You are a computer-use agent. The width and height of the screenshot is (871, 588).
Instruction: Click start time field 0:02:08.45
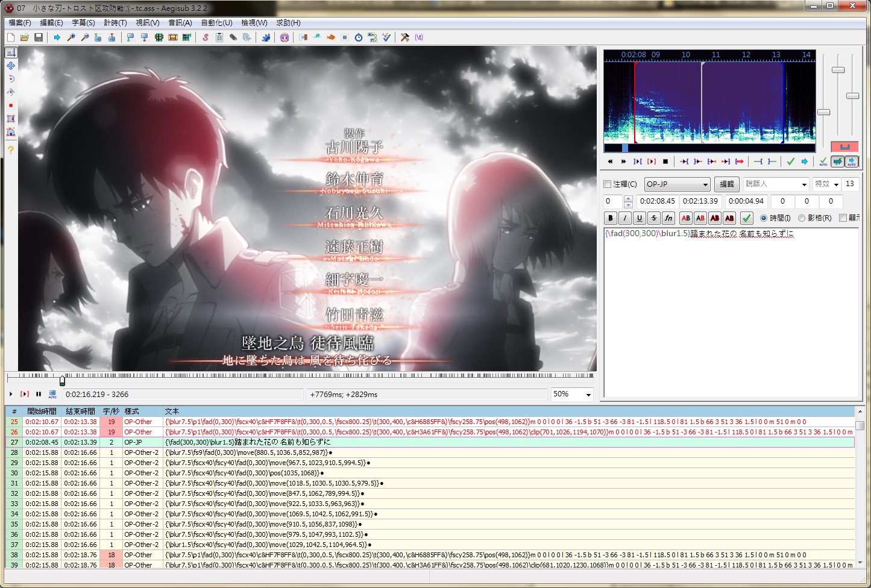pyautogui.click(x=658, y=201)
